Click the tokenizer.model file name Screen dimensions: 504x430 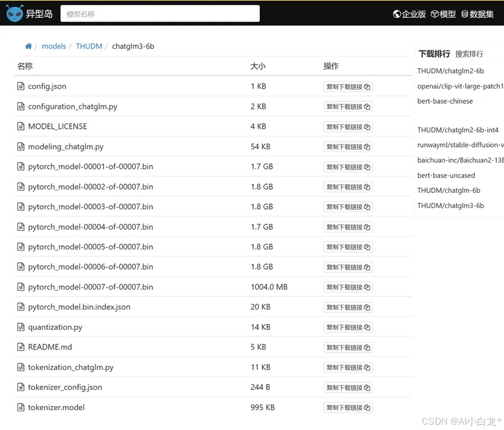click(x=56, y=407)
